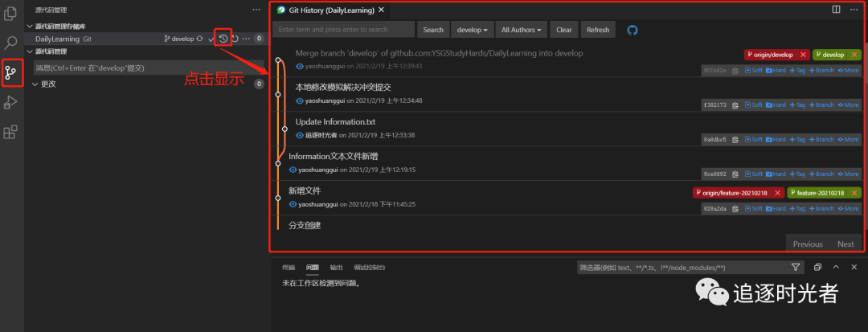Screen dimensions: 868x332
Task: Open the 本地修改模拟解决冲突提交 commit
Action: [344, 88]
